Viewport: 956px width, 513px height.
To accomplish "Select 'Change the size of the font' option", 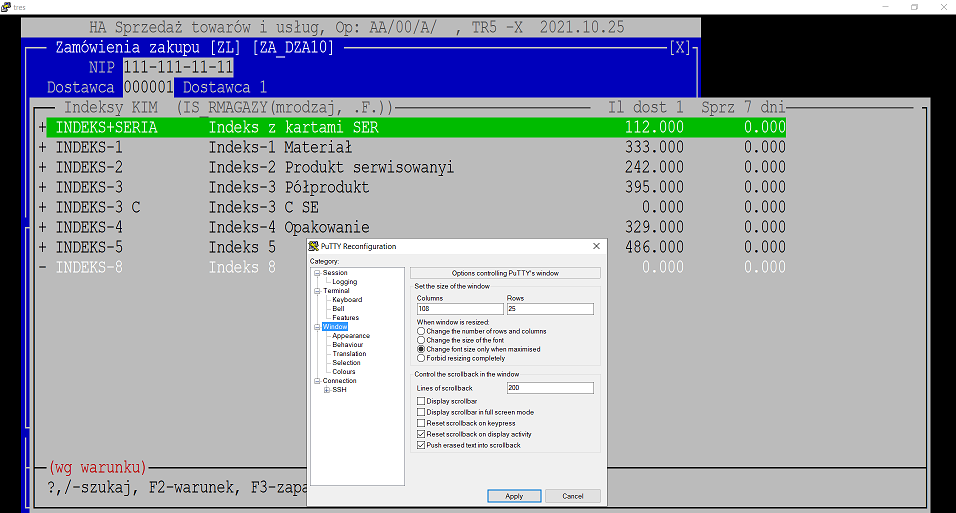I will click(421, 340).
